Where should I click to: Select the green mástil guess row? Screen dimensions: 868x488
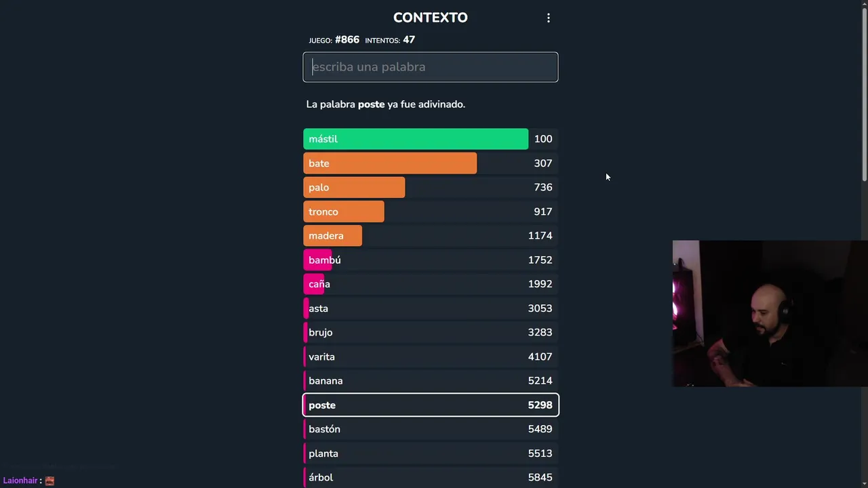(430, 139)
